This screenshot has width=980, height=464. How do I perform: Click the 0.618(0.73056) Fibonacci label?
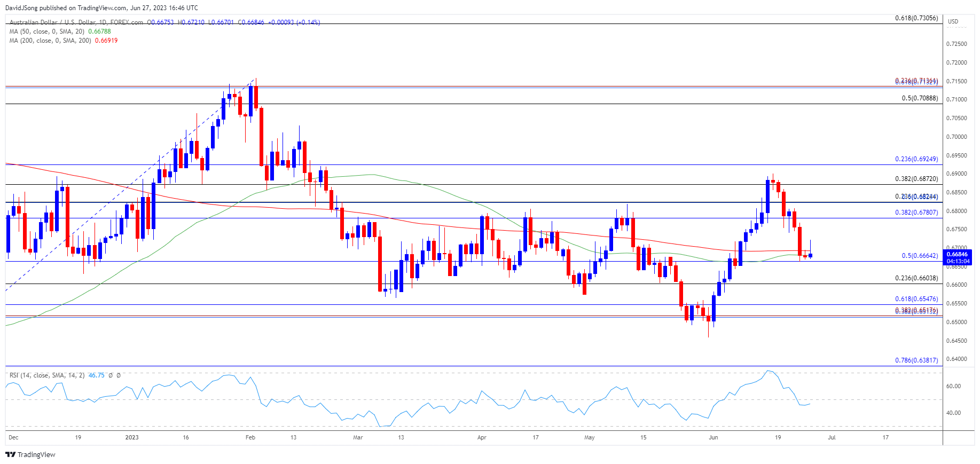(916, 18)
